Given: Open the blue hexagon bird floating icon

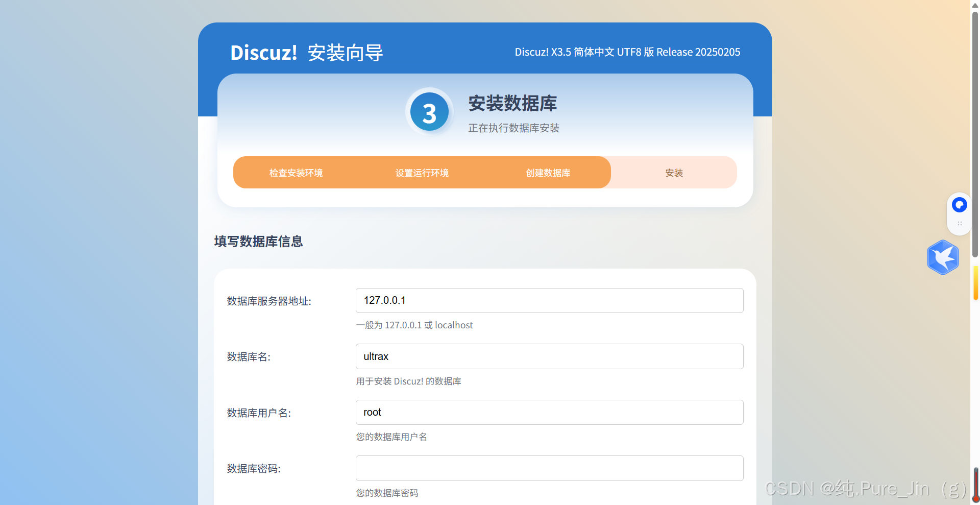Looking at the screenshot, I should [943, 257].
